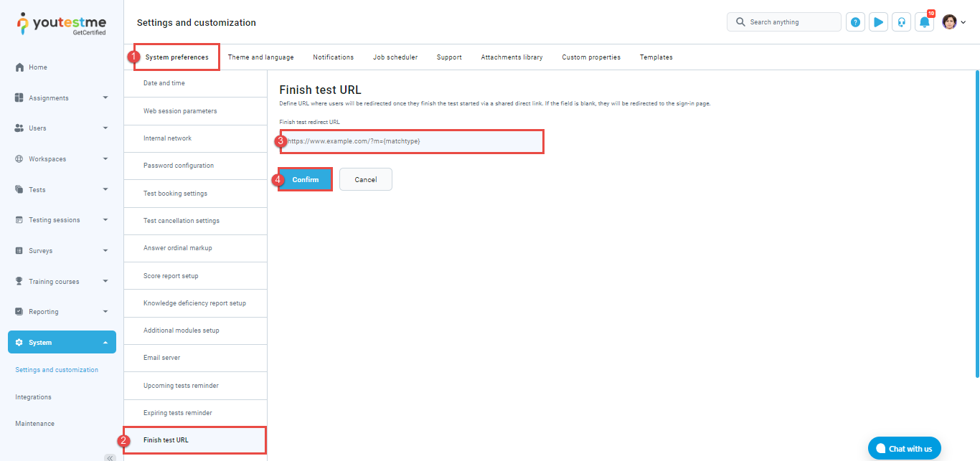The height and width of the screenshot is (461, 980).
Task: Select Knowledge deficiency report setup
Action: tap(195, 303)
